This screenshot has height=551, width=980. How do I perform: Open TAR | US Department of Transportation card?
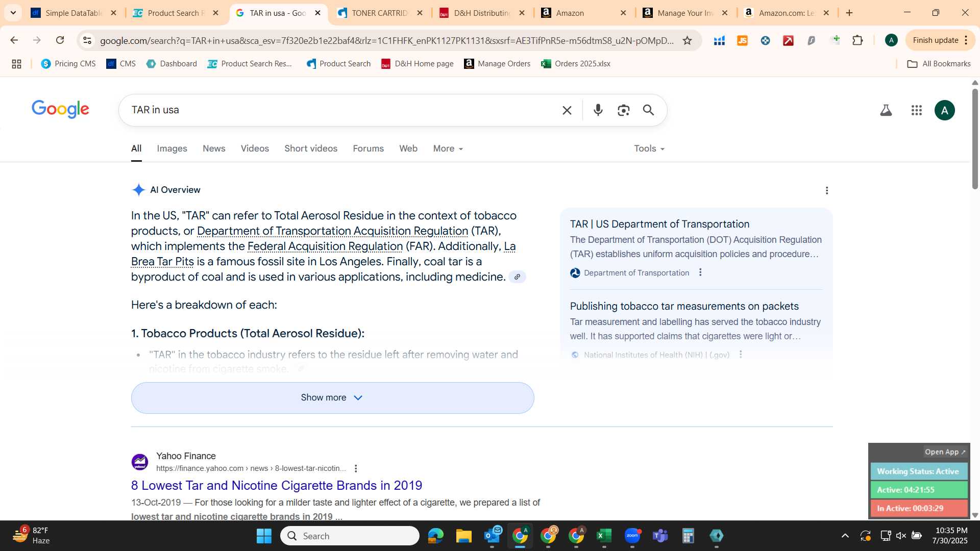click(x=659, y=224)
